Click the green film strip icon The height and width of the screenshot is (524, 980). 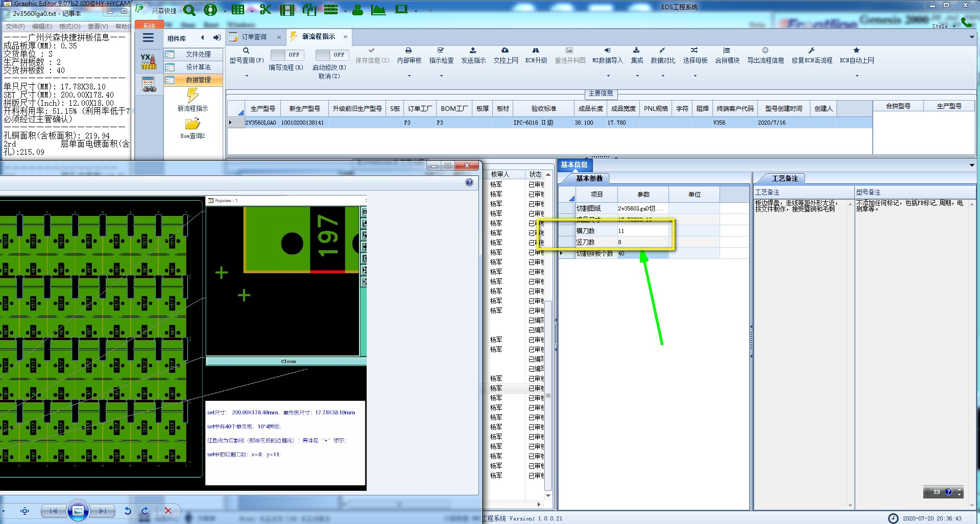[288, 10]
